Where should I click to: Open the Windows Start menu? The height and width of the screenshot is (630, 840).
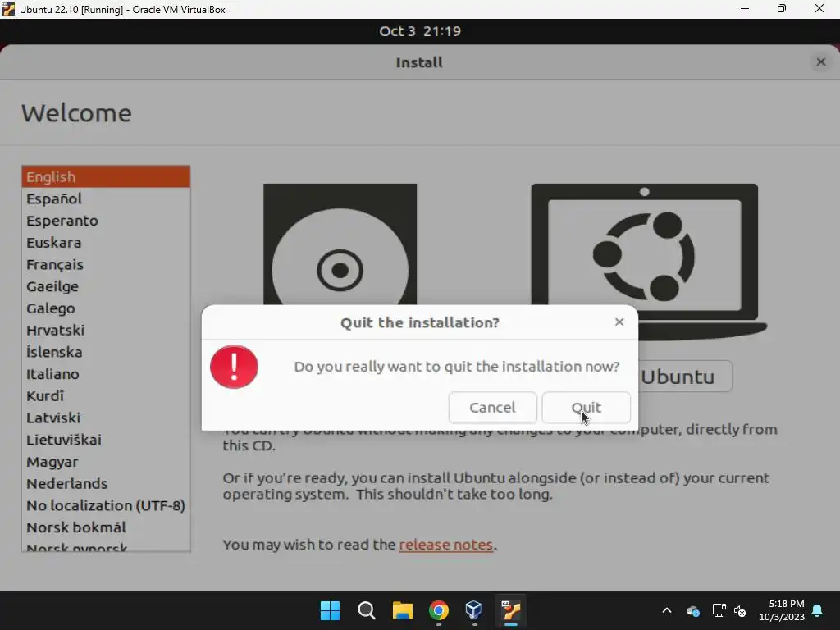330,610
